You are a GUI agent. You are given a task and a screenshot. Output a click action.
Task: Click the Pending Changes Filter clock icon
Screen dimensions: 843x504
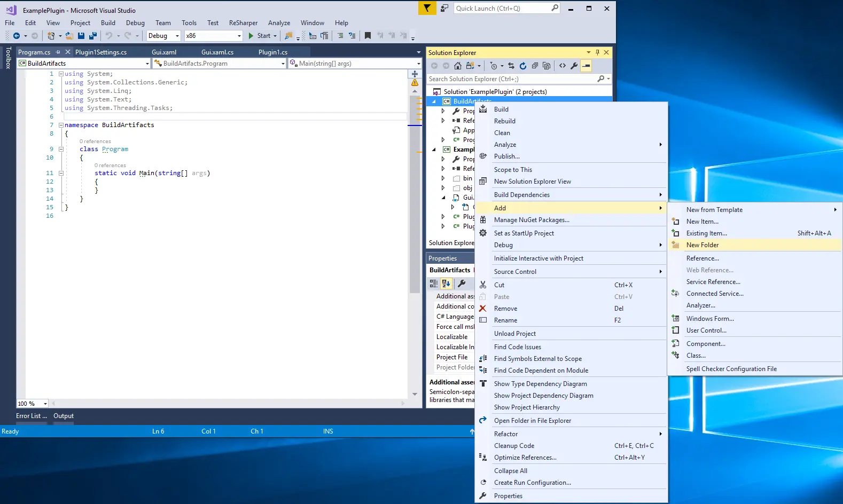click(x=494, y=66)
